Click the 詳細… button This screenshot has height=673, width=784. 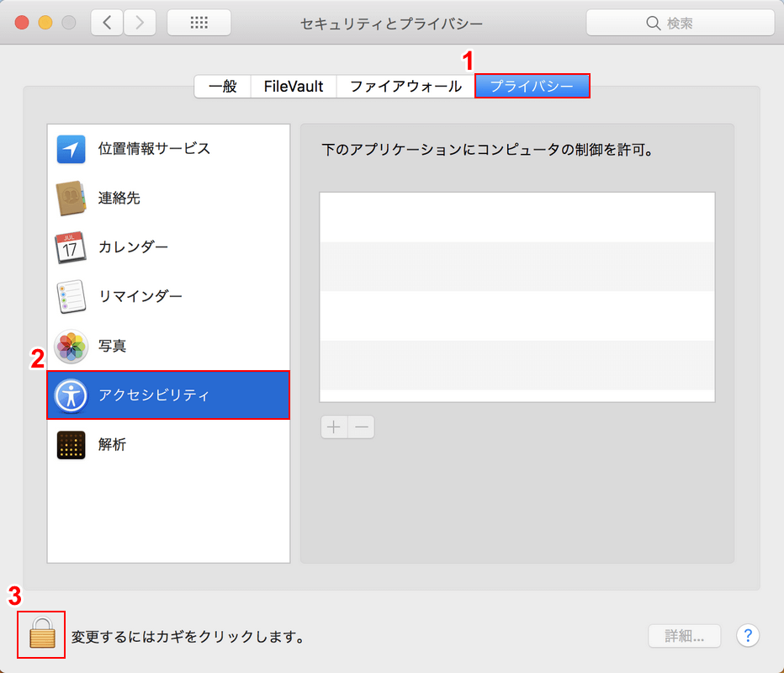coord(684,636)
